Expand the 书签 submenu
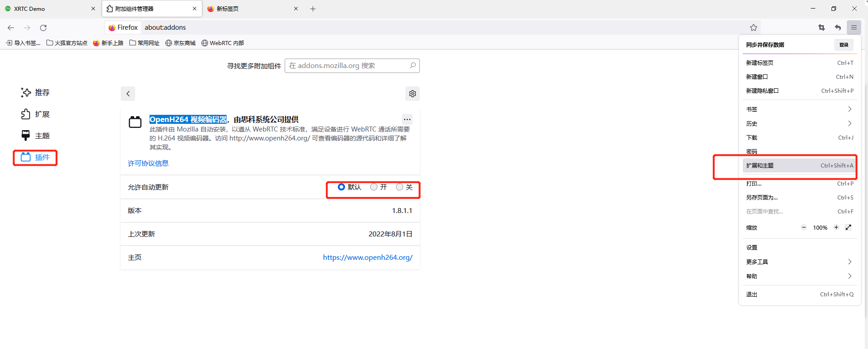This screenshot has width=868, height=349. [800, 109]
